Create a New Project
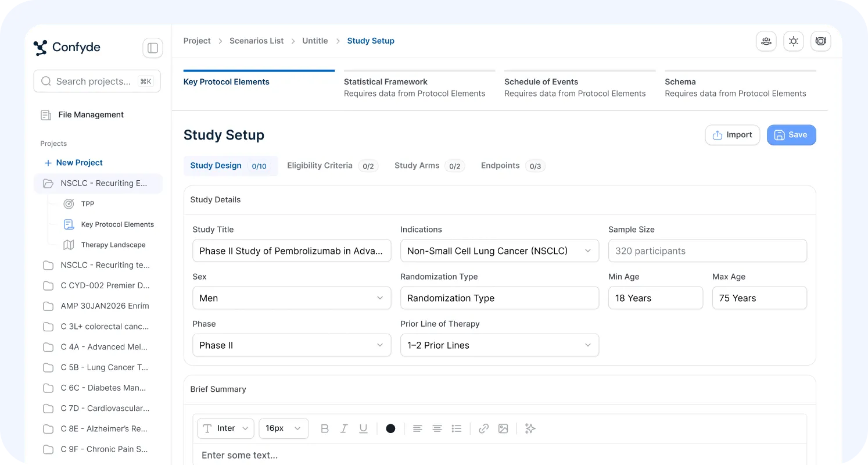 [74, 163]
